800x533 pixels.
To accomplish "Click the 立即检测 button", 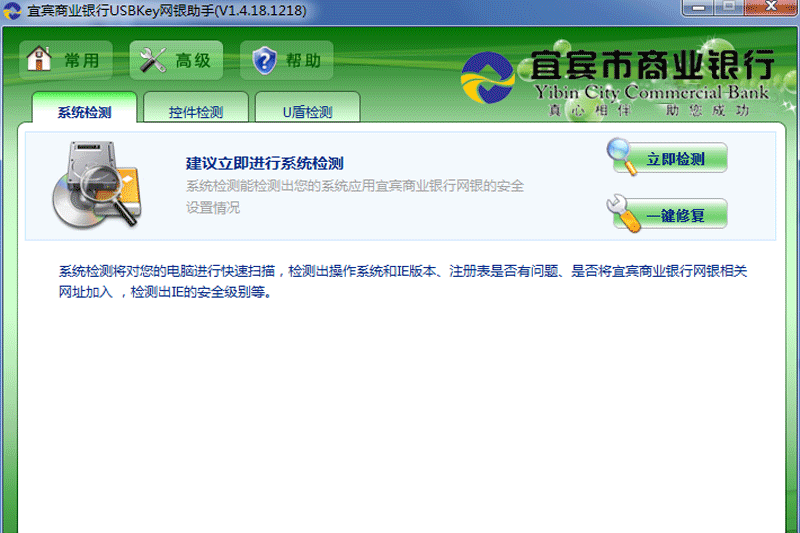I will (668, 157).
